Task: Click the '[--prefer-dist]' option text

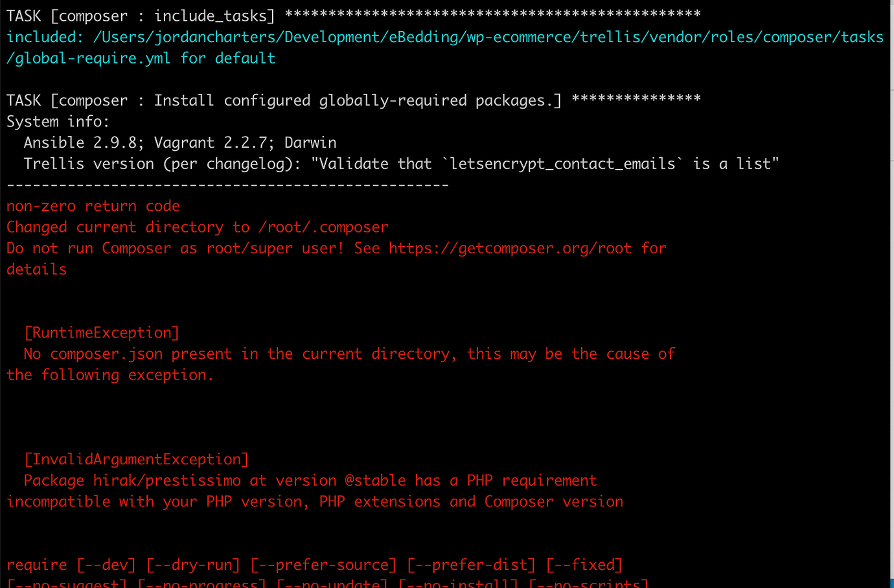Action: pyautogui.click(x=471, y=565)
